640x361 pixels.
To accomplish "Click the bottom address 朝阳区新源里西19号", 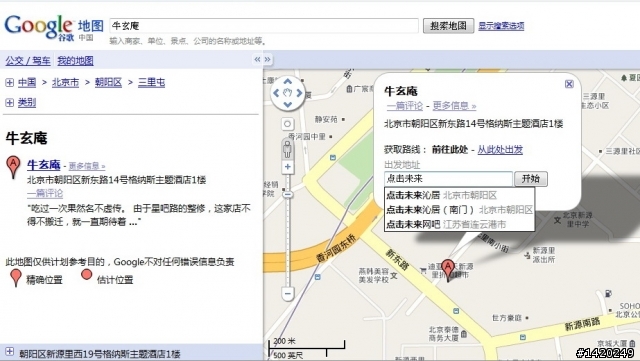I will [x=100, y=354].
